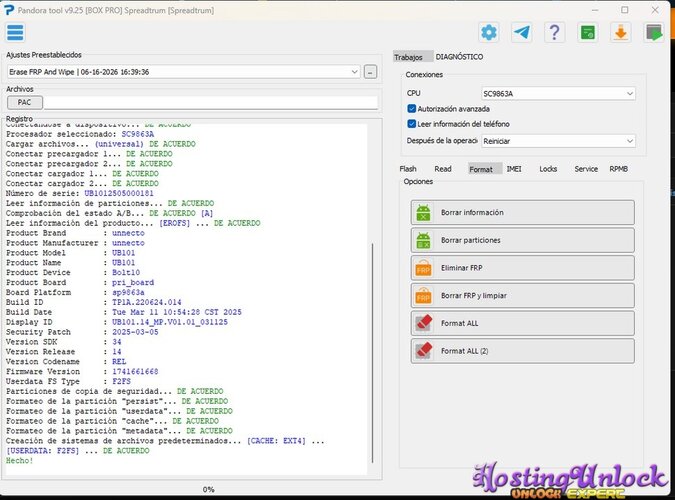The height and width of the screenshot is (500, 675).
Task: Click the Registro log vertical scrollbar
Action: (x=372, y=352)
